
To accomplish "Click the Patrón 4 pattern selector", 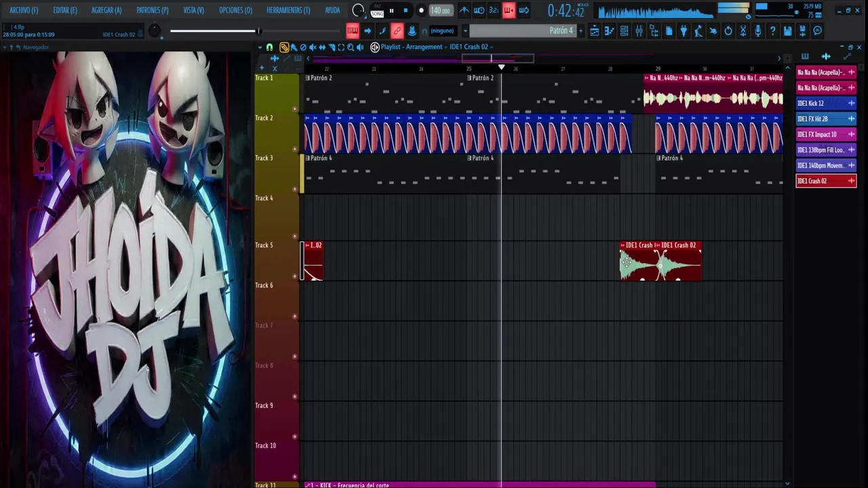I will coord(522,30).
